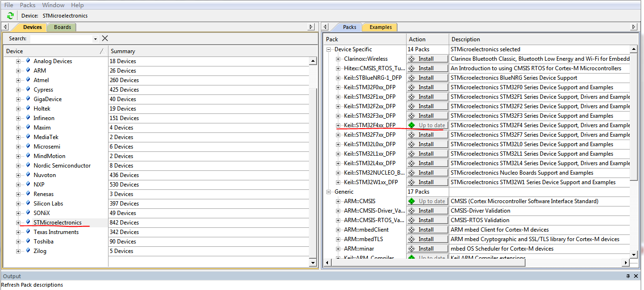Sort by the Summary column header
The height and width of the screenshot is (290, 644).
[x=212, y=51]
